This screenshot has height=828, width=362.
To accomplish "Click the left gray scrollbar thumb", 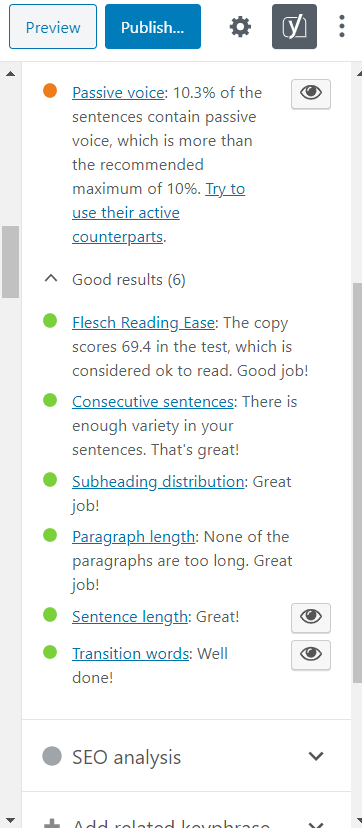I will click(10, 262).
